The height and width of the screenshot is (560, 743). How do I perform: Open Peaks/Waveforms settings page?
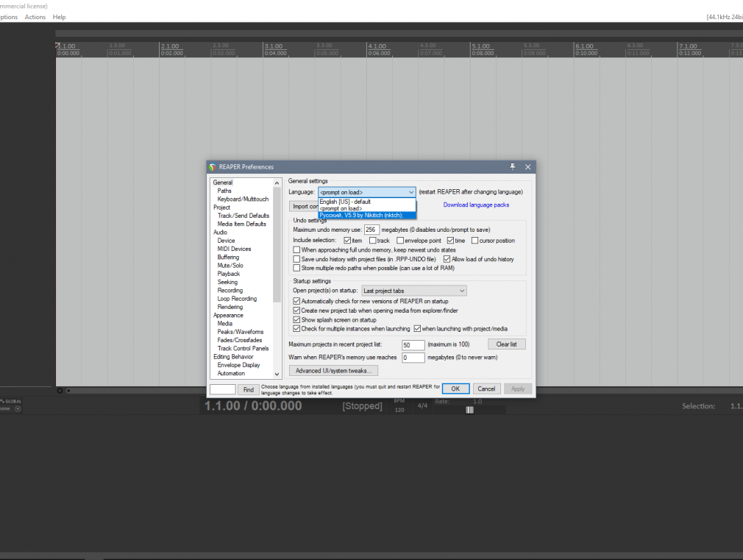point(241,332)
